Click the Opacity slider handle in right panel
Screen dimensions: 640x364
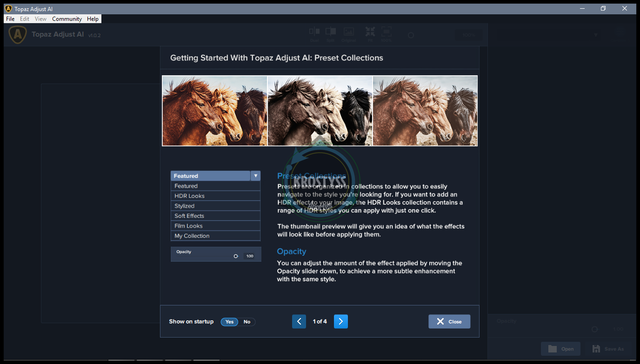tap(594, 329)
